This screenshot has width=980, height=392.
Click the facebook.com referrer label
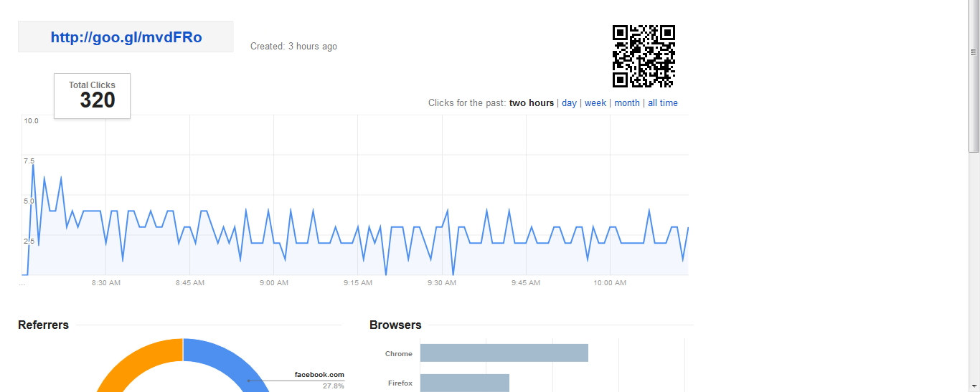click(319, 375)
